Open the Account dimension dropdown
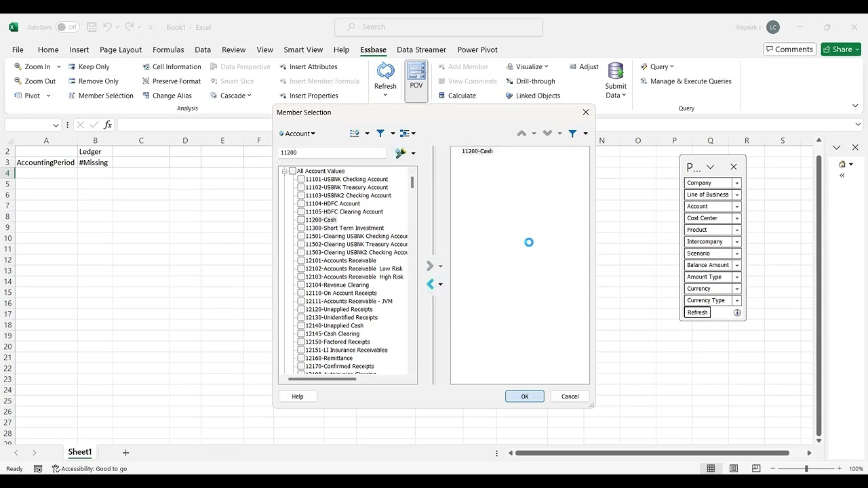The width and height of the screenshot is (868, 488). tap(297, 134)
